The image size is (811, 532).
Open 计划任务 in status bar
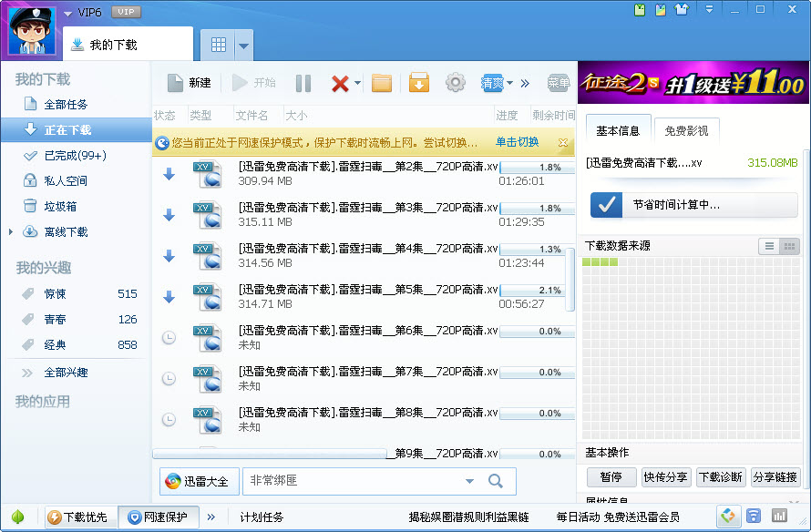262,517
